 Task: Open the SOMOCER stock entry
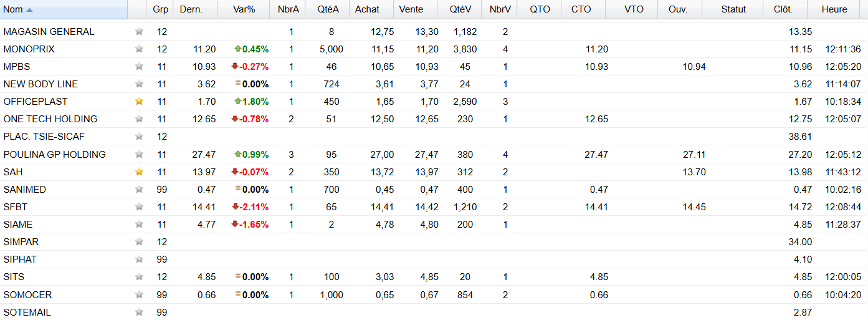[x=27, y=294]
